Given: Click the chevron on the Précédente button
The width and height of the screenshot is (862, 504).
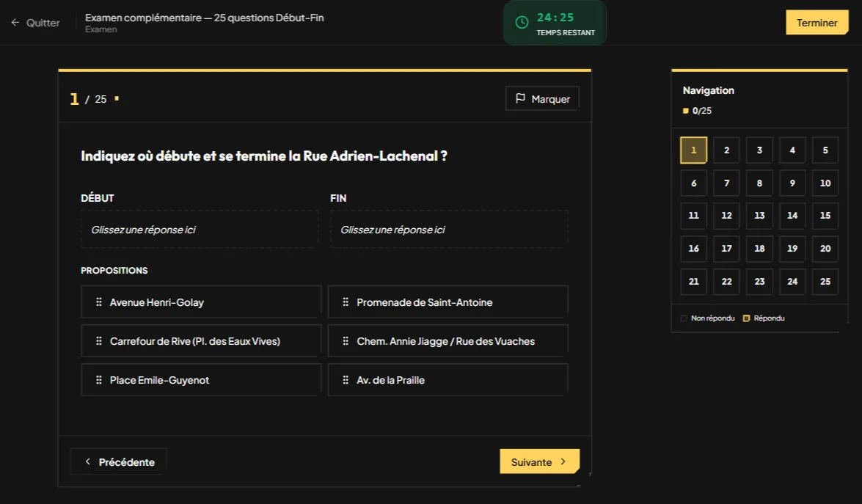Looking at the screenshot, I should pos(88,461).
